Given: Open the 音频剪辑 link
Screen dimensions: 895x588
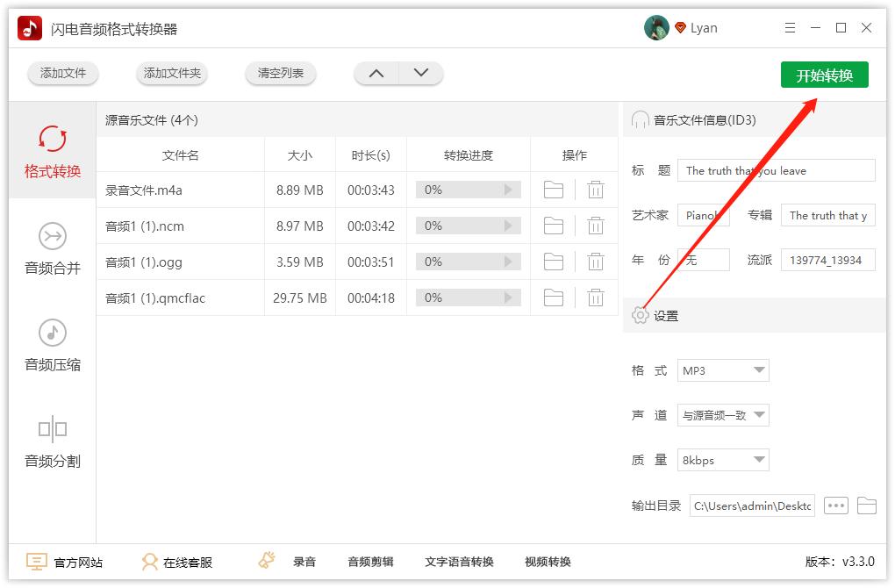Looking at the screenshot, I should [370, 562].
